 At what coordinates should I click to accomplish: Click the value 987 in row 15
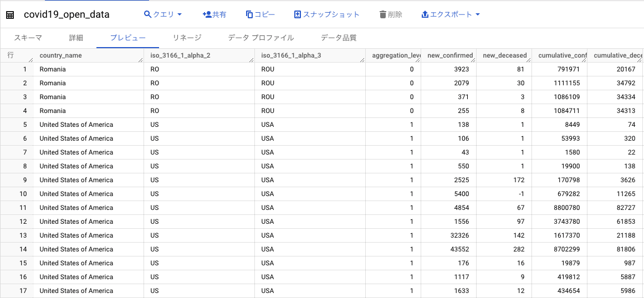(630, 263)
